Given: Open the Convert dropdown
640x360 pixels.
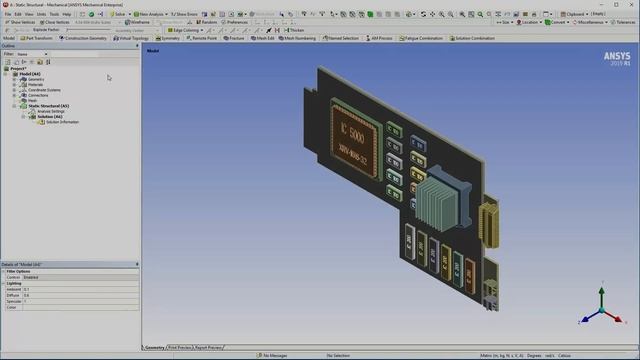Looking at the screenshot, I should coord(557,22).
